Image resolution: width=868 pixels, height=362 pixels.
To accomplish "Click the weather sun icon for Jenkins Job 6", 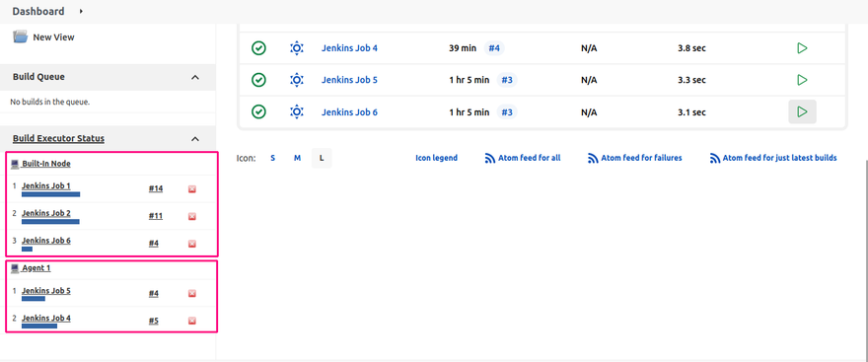I will pyautogui.click(x=297, y=112).
